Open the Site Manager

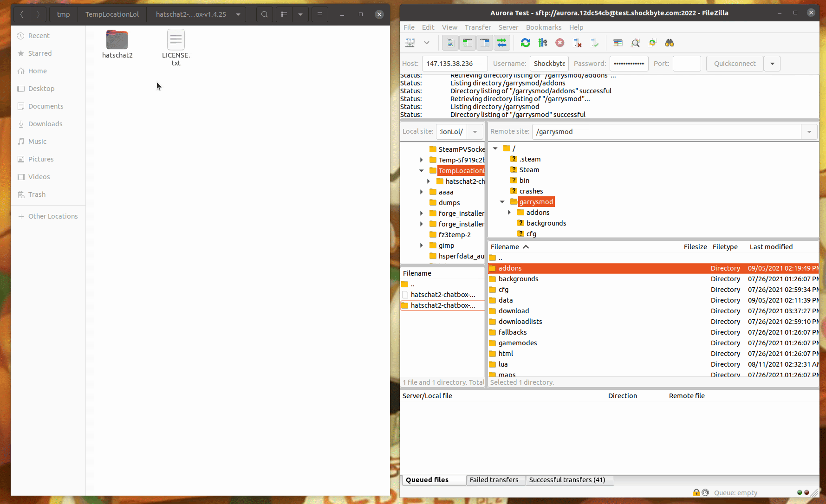click(410, 43)
